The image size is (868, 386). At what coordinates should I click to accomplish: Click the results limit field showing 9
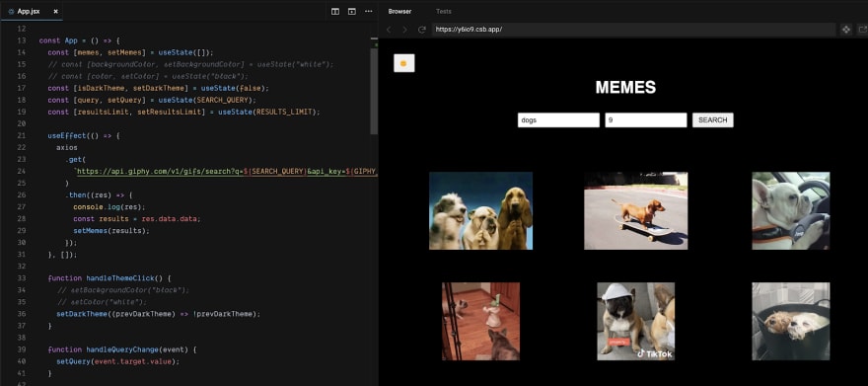coord(645,120)
